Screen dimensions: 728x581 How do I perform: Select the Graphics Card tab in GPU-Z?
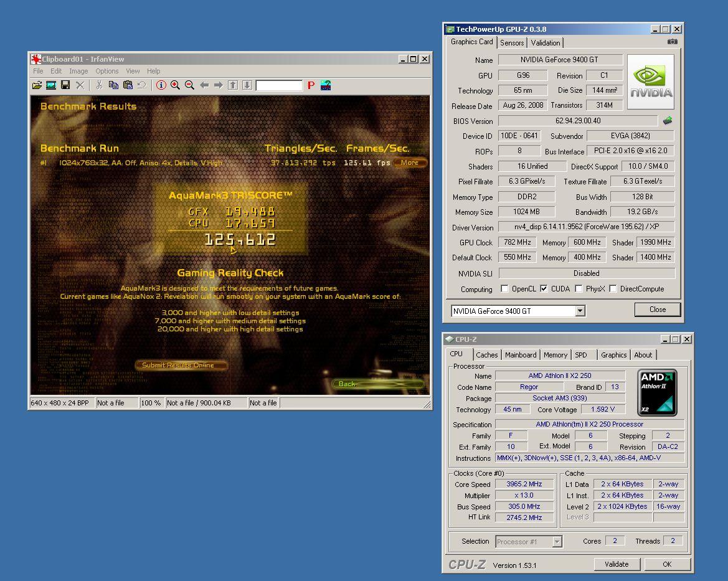pos(471,42)
